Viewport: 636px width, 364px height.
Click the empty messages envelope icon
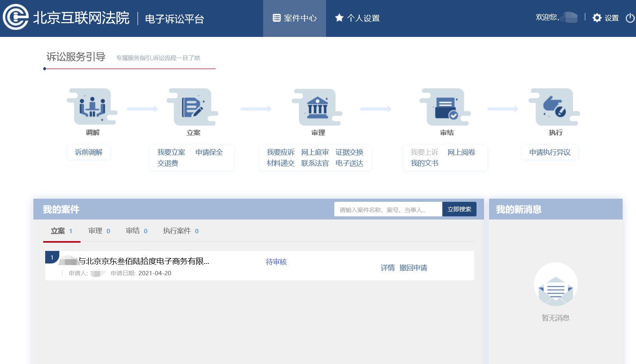[555, 285]
